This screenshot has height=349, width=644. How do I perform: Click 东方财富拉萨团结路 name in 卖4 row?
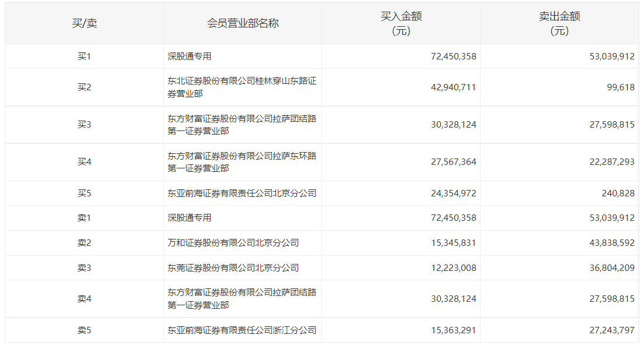coord(242,299)
